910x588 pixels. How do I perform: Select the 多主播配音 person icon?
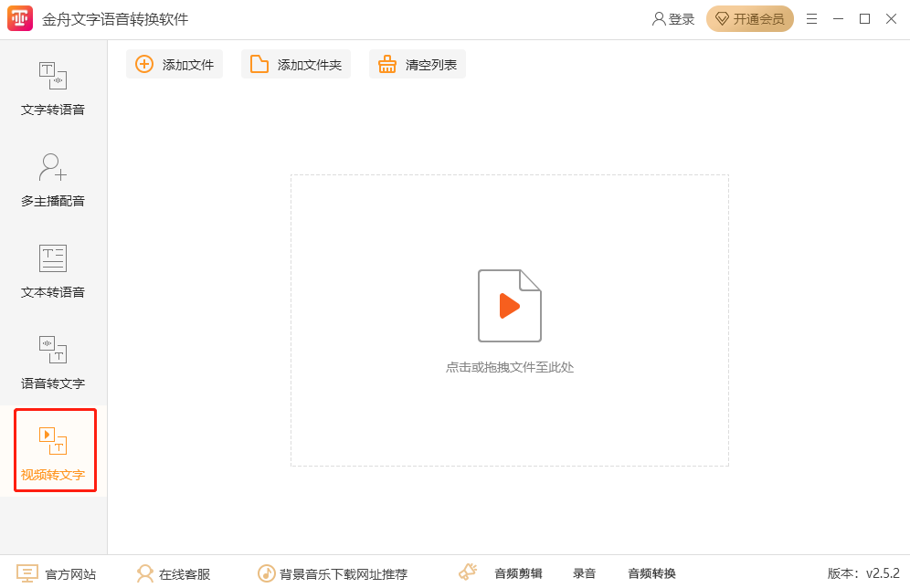click(x=53, y=167)
